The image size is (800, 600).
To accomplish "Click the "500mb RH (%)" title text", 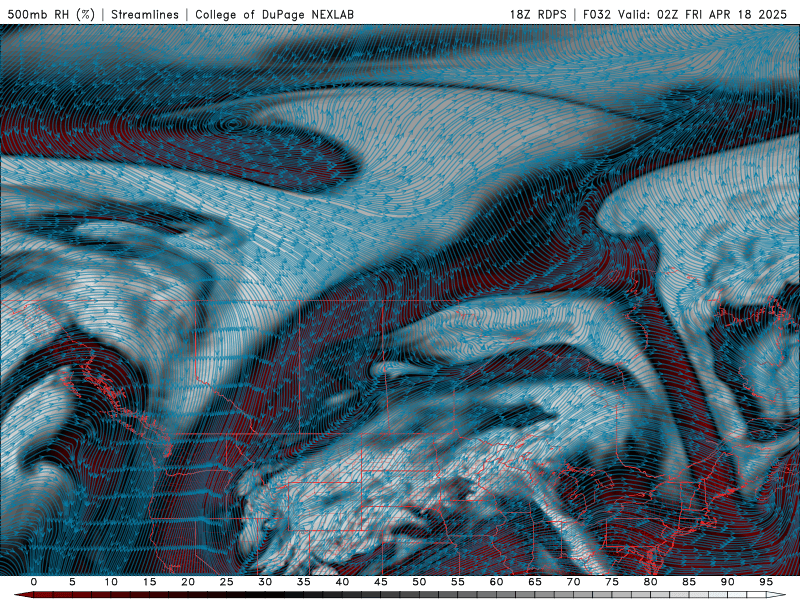I will (x=51, y=14).
